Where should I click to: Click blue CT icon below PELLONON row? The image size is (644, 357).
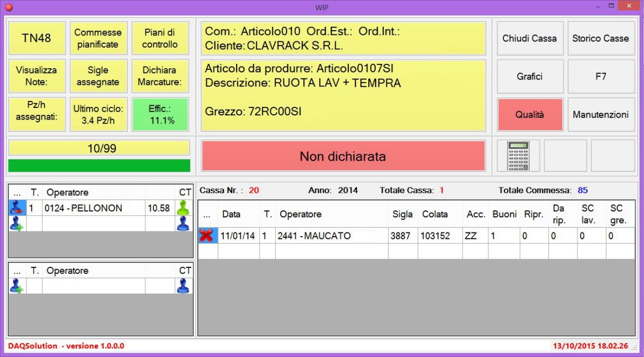183,224
